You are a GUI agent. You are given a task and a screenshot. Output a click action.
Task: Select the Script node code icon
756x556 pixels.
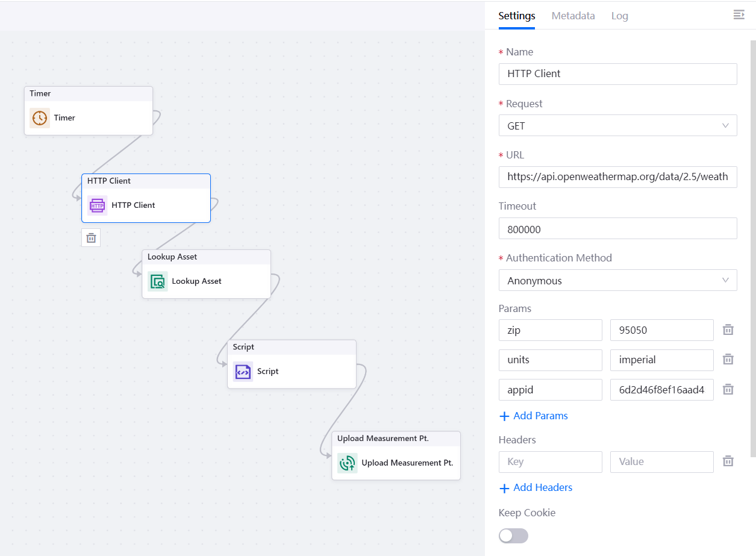(243, 372)
